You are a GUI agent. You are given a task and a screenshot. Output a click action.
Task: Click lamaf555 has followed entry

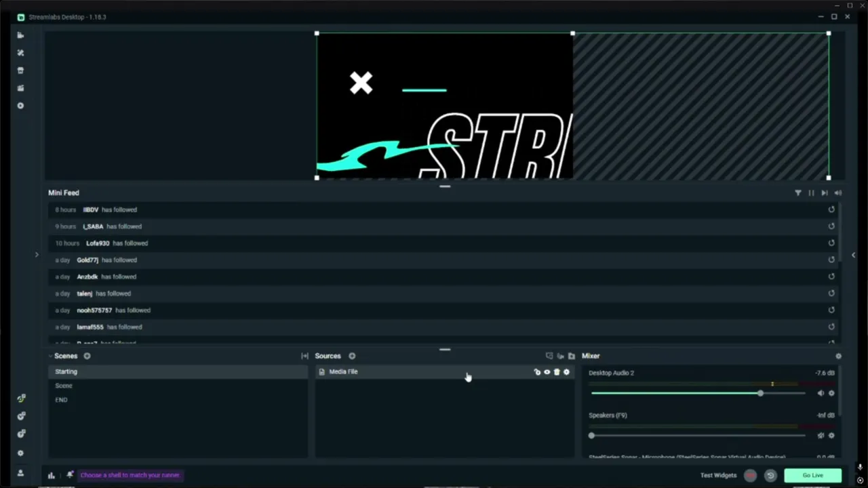coord(441,327)
